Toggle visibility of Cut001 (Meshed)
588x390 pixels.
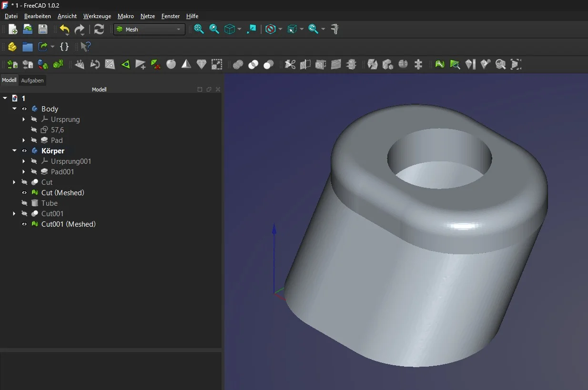pos(24,224)
